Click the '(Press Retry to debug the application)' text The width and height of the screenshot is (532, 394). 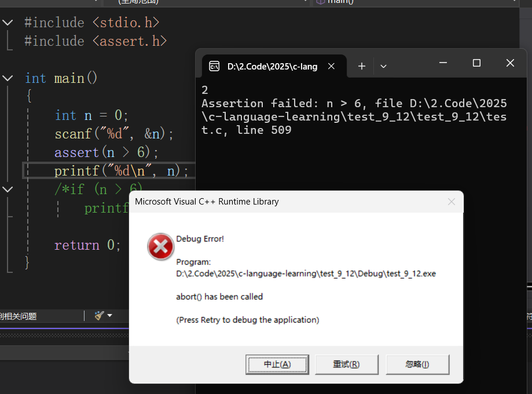click(248, 320)
